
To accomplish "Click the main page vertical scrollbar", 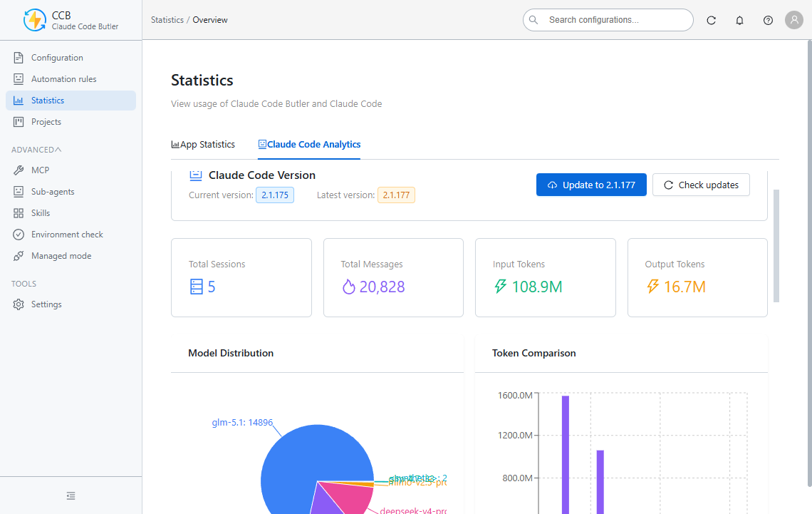I will click(809, 263).
